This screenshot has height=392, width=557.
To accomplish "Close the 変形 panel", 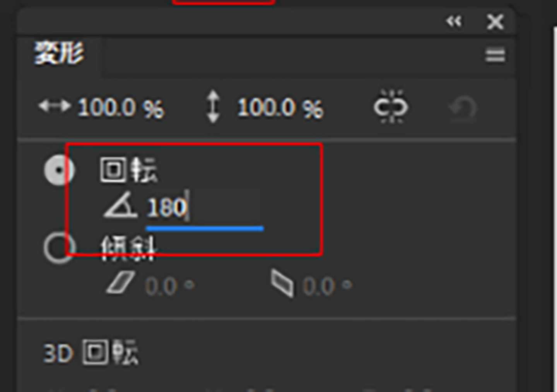I will pyautogui.click(x=495, y=22).
